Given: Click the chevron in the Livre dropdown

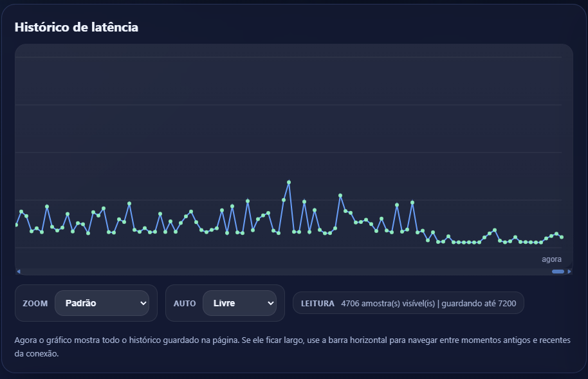Looking at the screenshot, I should (270, 303).
